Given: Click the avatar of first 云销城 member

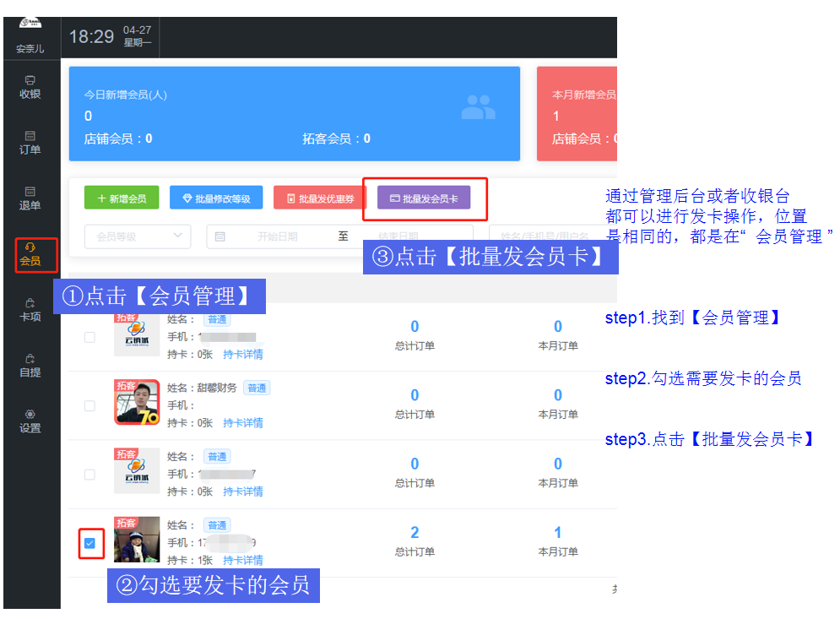Looking at the screenshot, I should 137,335.
